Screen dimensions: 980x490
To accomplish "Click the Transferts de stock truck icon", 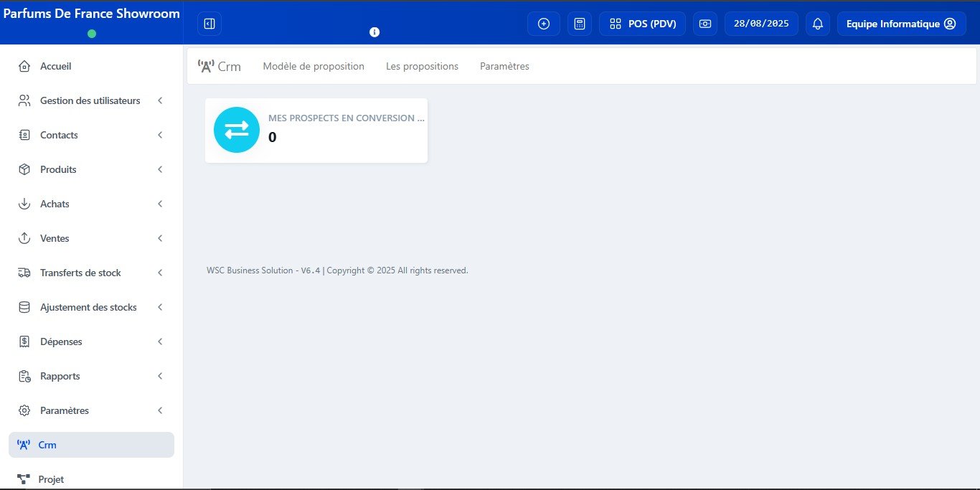I will [24, 273].
